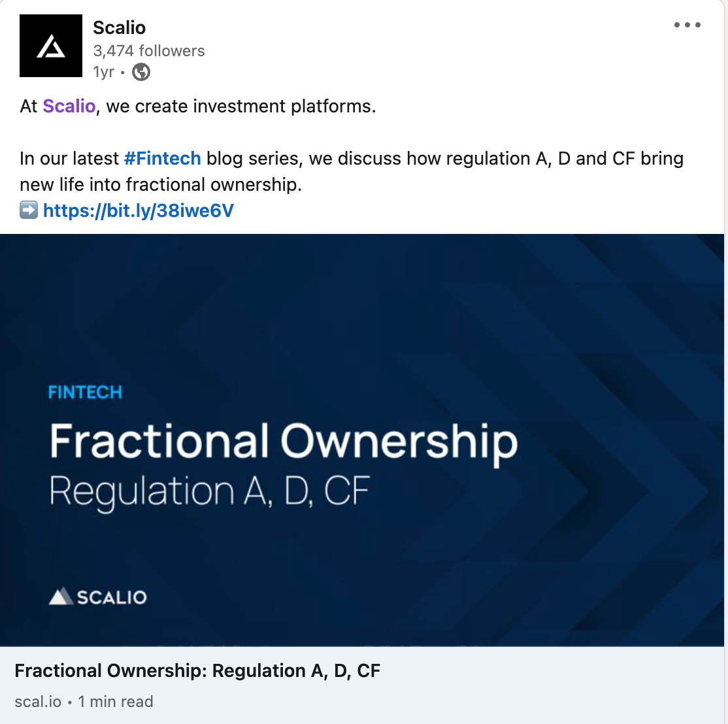This screenshot has height=724, width=728.
Task: Click the Scalio triangle logo in banner
Action: pos(61,597)
